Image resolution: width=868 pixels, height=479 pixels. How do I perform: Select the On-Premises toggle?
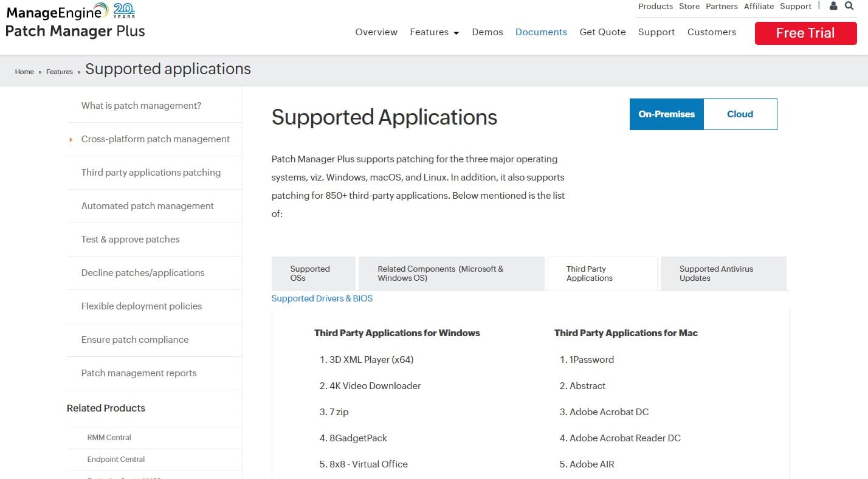click(x=667, y=114)
